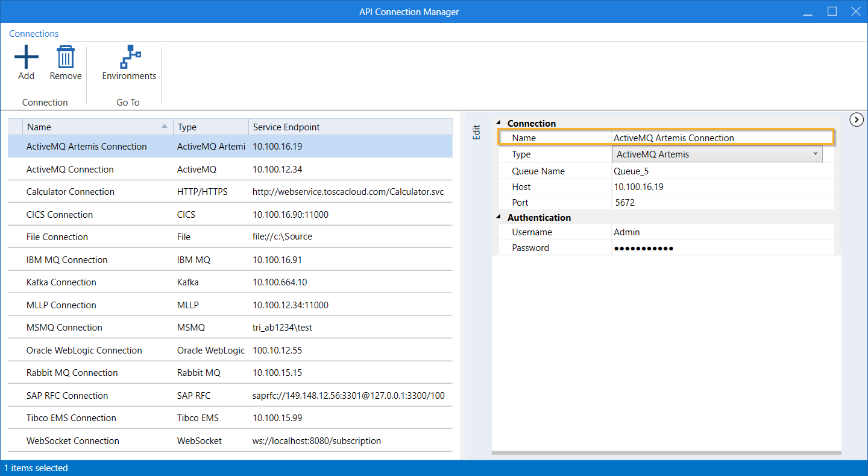Viewport: 868px width, 476px height.
Task: Open the Connections ribbon tab
Action: [x=34, y=34]
